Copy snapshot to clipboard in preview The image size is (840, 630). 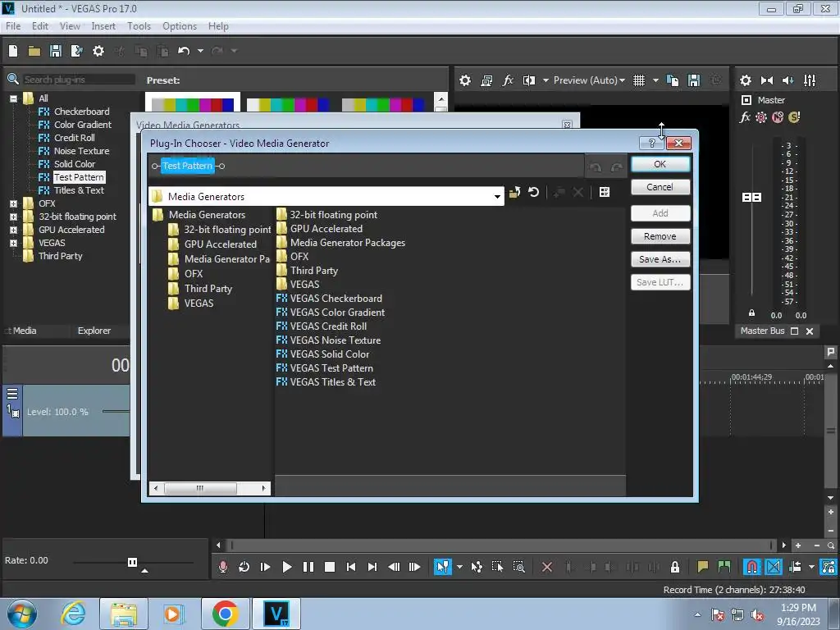(x=673, y=80)
